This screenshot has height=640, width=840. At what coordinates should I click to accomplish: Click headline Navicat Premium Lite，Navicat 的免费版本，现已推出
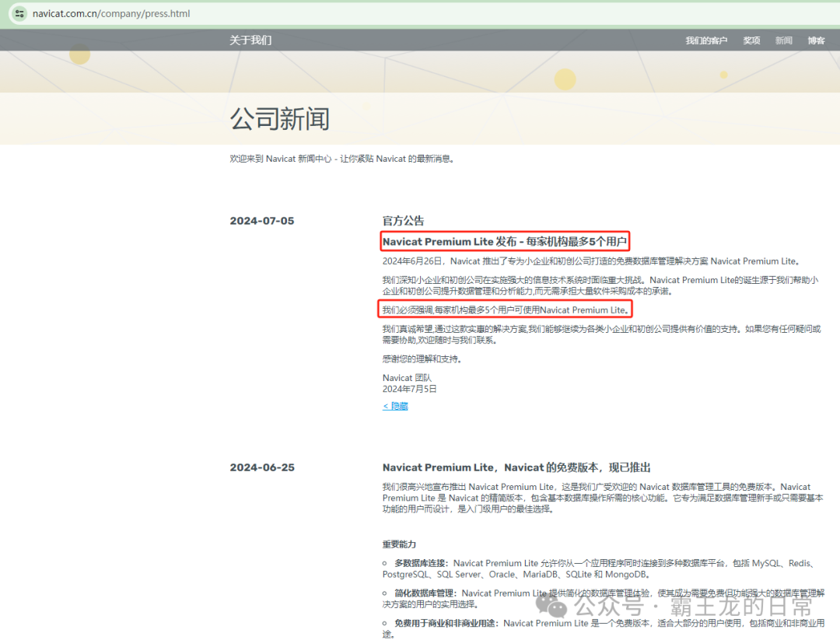pyautogui.click(x=516, y=467)
